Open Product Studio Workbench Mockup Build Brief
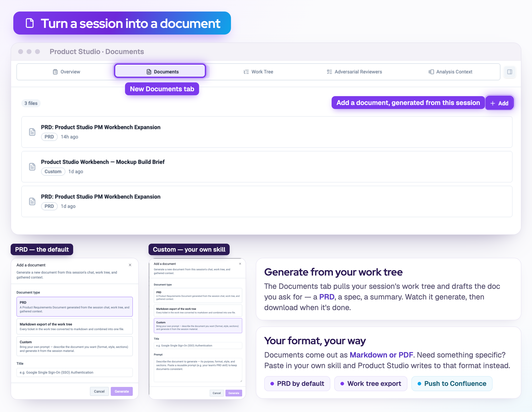The image size is (532, 412). pyautogui.click(x=267, y=167)
